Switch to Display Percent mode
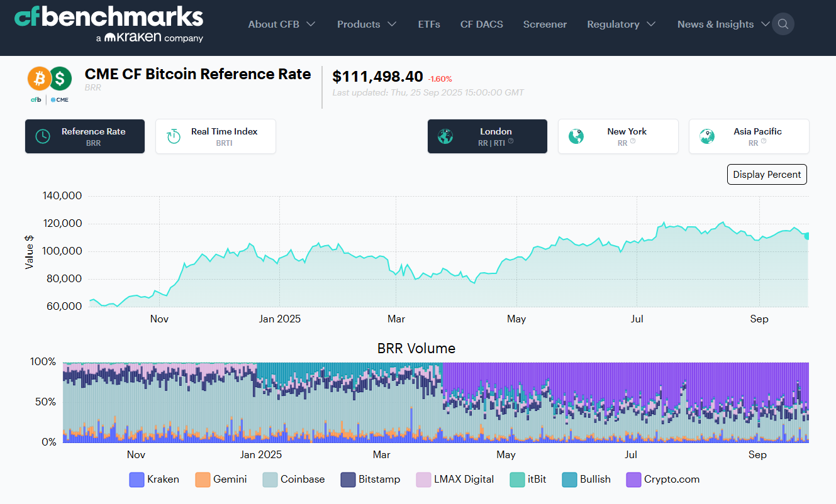The image size is (836, 504). click(x=767, y=175)
